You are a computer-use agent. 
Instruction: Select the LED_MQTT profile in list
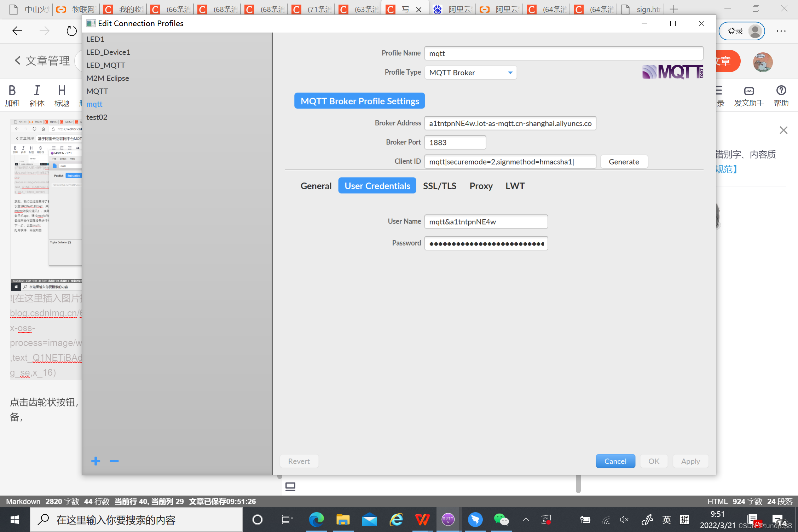coord(106,65)
